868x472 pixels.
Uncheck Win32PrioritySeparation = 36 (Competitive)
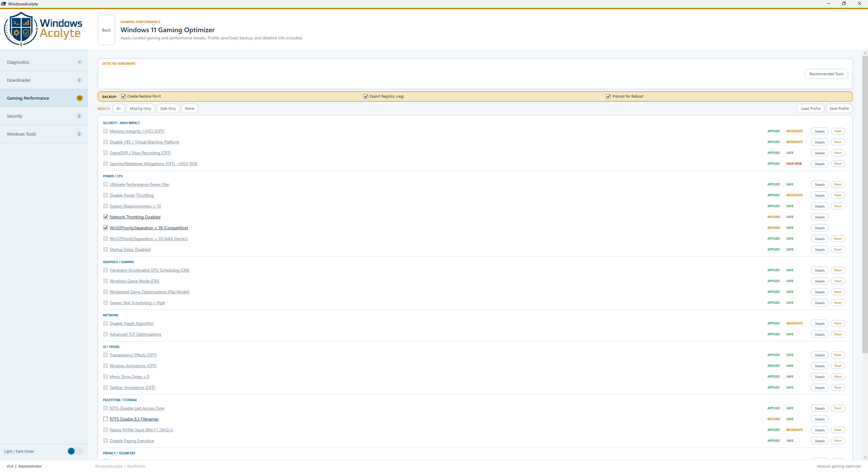(106, 228)
